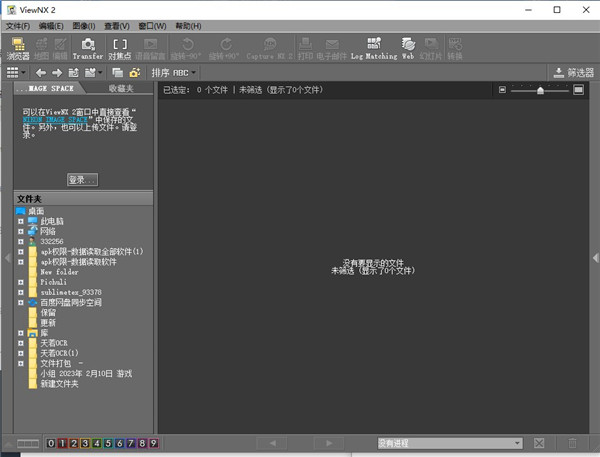Click the E-mail (电子邮件) toolbar icon

click(331, 49)
